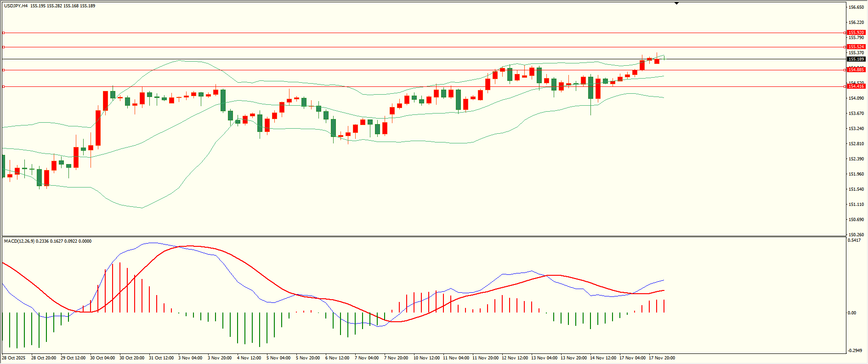Click the USDJPY,H4 chart title text
This screenshot has height=364, width=868.
coord(16,6)
